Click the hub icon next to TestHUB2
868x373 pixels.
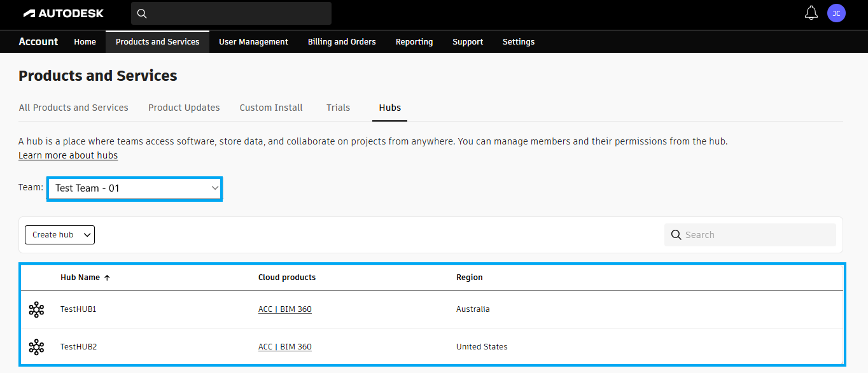pos(36,347)
